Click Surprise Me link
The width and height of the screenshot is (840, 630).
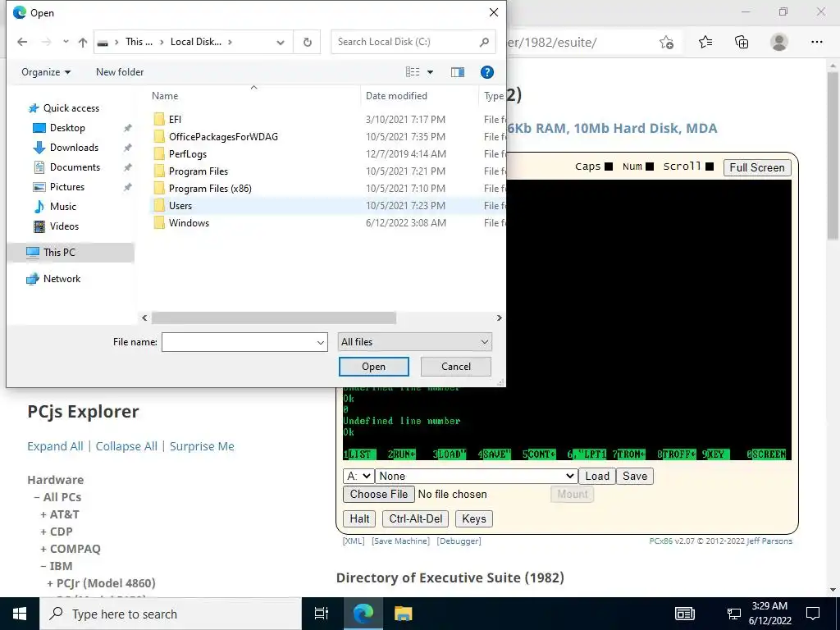click(202, 446)
